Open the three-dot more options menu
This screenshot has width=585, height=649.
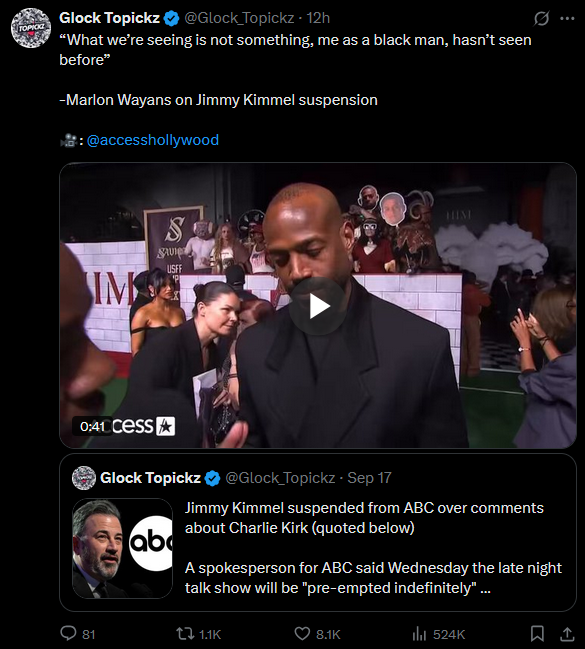pos(567,18)
